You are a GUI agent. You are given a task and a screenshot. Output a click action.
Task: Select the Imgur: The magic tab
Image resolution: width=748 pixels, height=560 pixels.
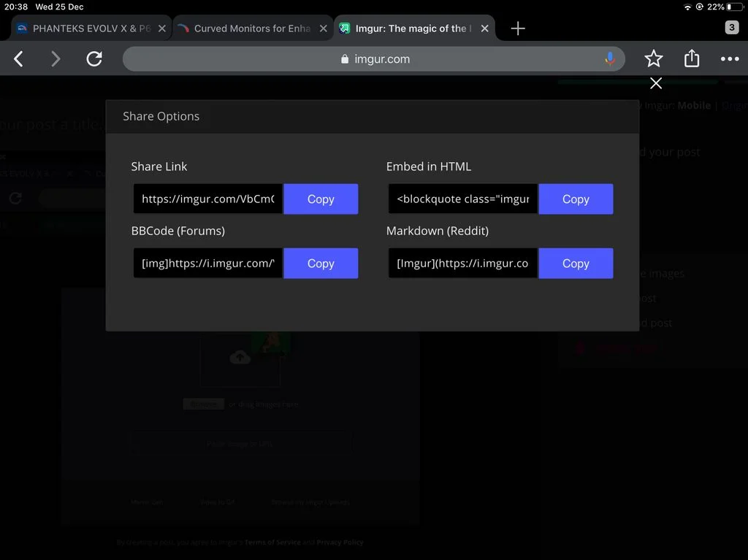pos(413,28)
